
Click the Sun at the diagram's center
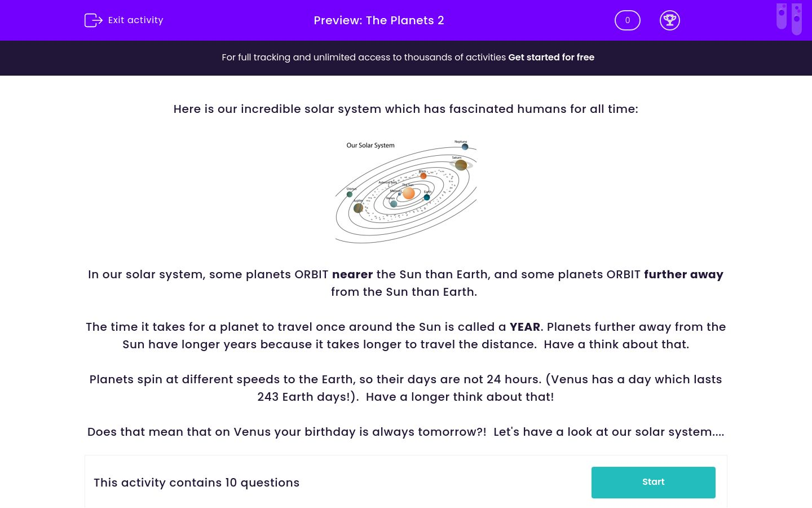pos(409,194)
